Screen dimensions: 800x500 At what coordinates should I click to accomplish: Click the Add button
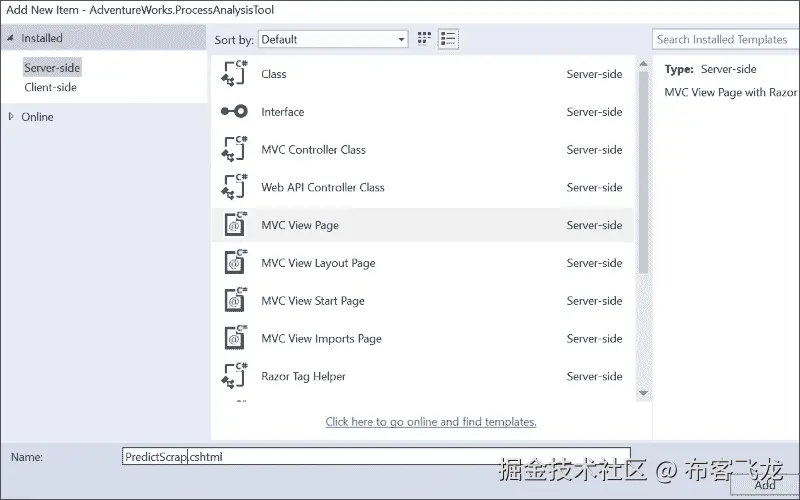[765, 485]
